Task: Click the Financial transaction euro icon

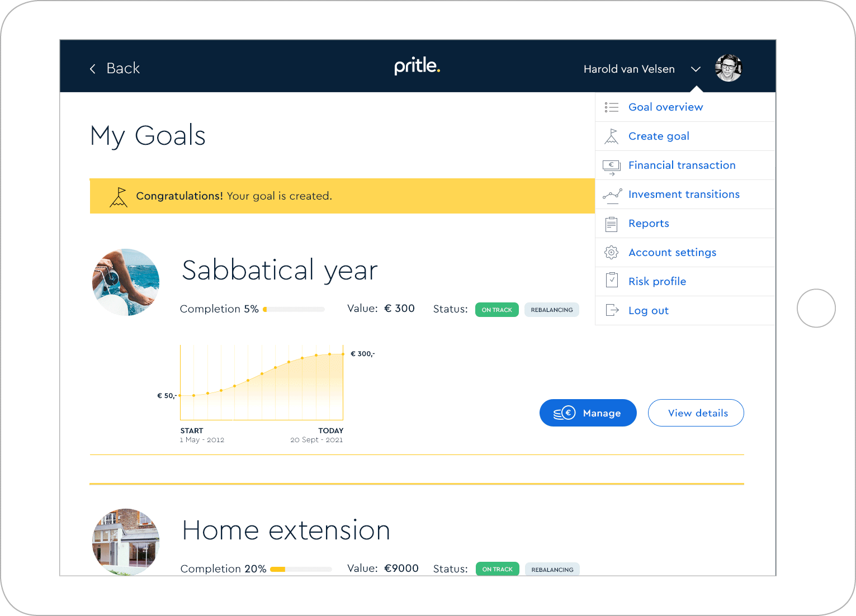Action: point(611,166)
